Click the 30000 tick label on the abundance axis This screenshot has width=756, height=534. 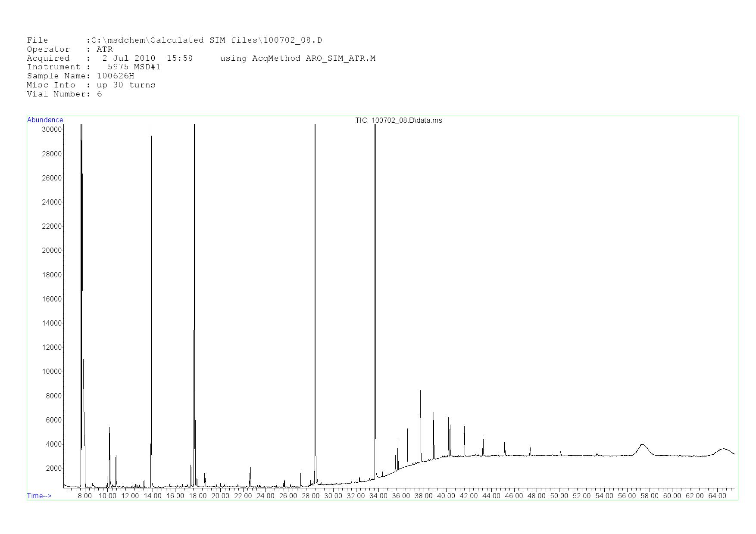point(51,130)
